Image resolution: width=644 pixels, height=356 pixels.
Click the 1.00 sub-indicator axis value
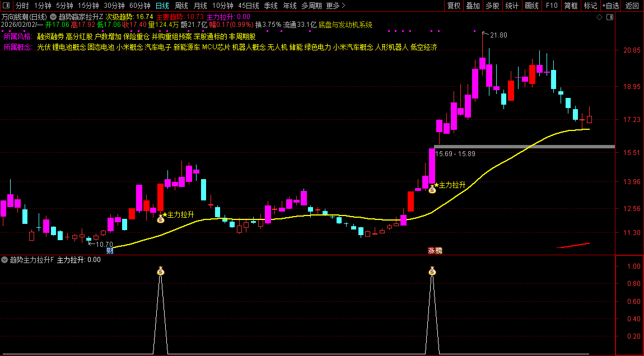coord(634,266)
